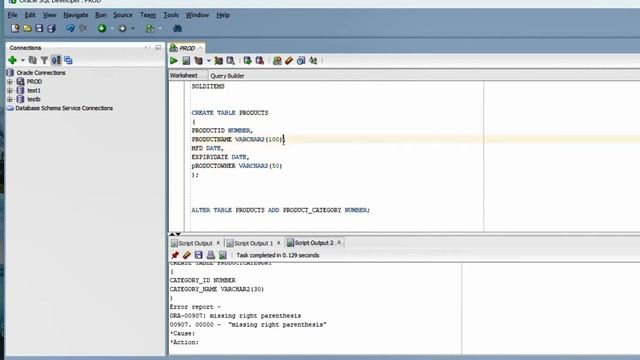Click the Connections panel minimize icon
640x360 pixels.
pyautogui.click(x=158, y=48)
